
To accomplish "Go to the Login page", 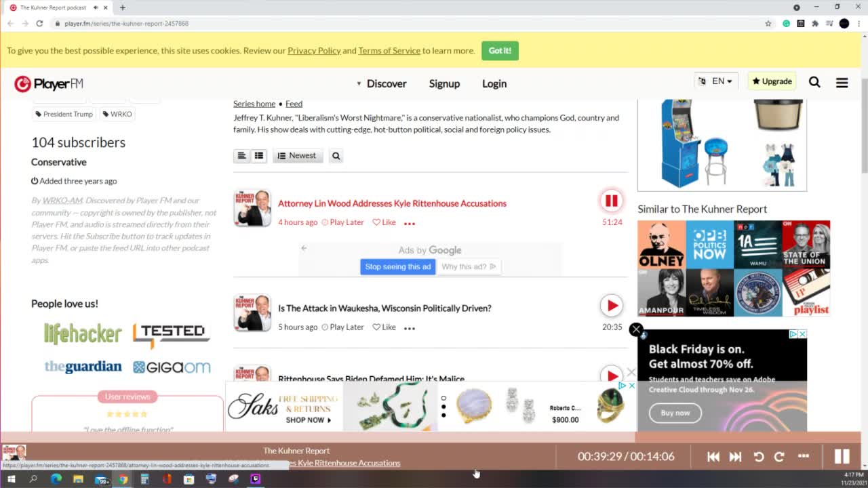I will (494, 83).
